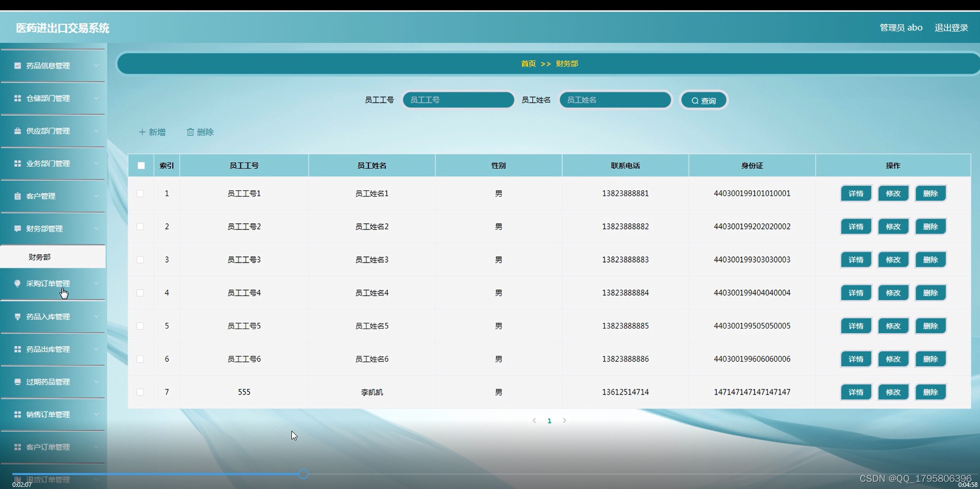Open 客户订单管理 menu label

(x=48, y=447)
